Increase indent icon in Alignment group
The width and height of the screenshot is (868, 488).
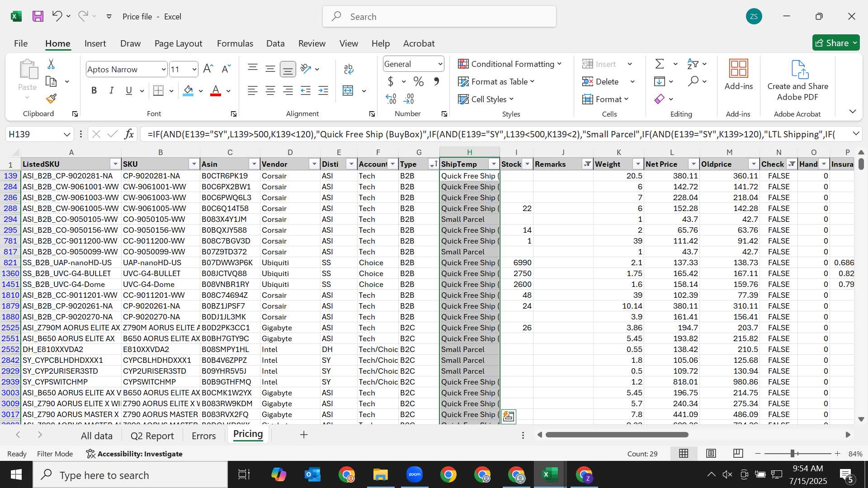[x=323, y=91]
